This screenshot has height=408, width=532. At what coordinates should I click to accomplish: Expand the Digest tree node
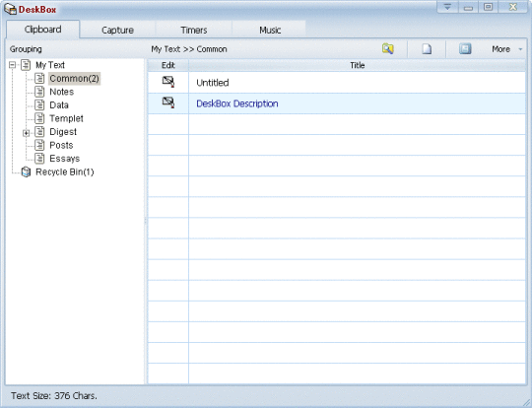click(27, 133)
